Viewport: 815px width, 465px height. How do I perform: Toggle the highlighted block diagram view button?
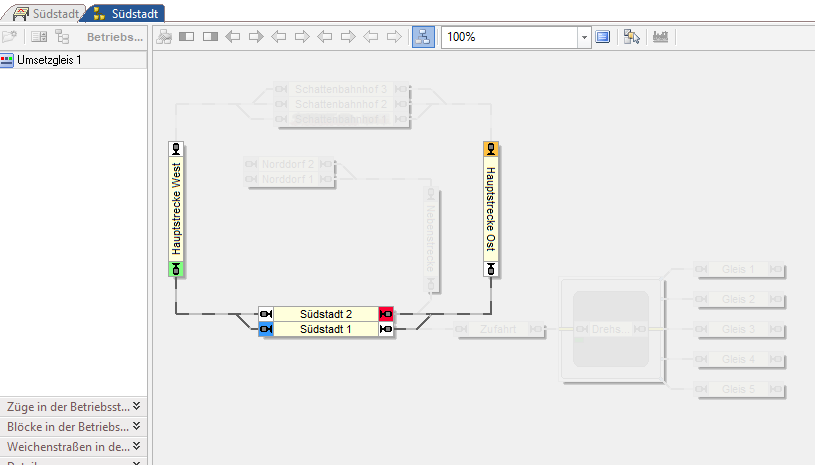(423, 37)
